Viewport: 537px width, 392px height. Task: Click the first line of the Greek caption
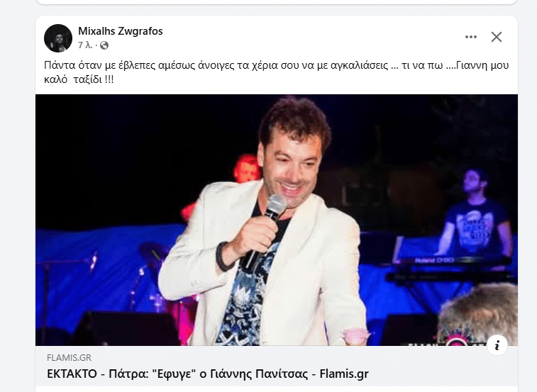pyautogui.click(x=277, y=65)
